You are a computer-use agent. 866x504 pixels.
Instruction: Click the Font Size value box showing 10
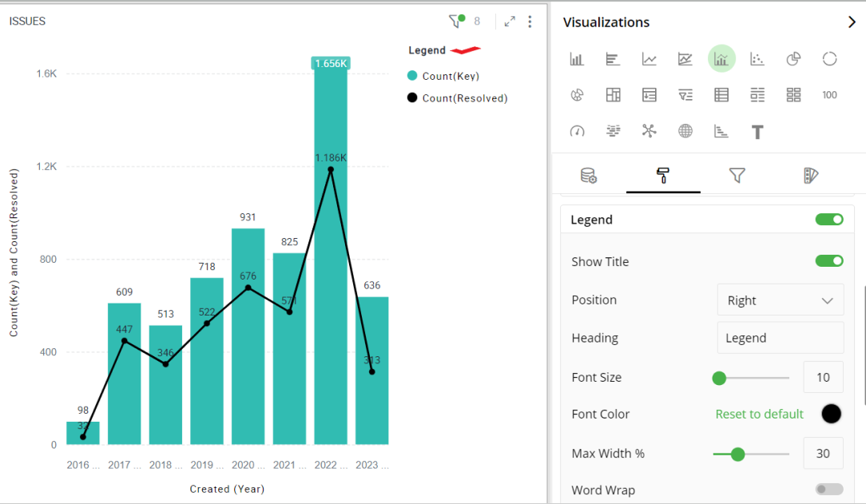click(823, 377)
